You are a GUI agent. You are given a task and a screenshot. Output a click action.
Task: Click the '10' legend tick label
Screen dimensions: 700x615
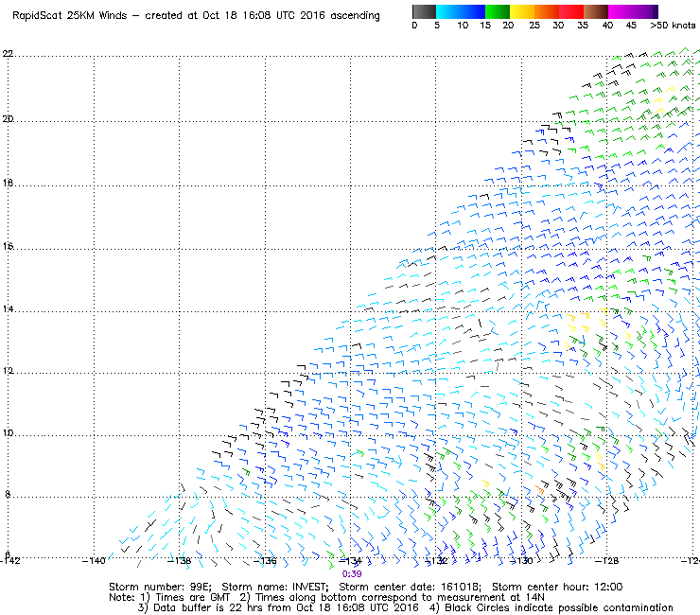[463, 26]
